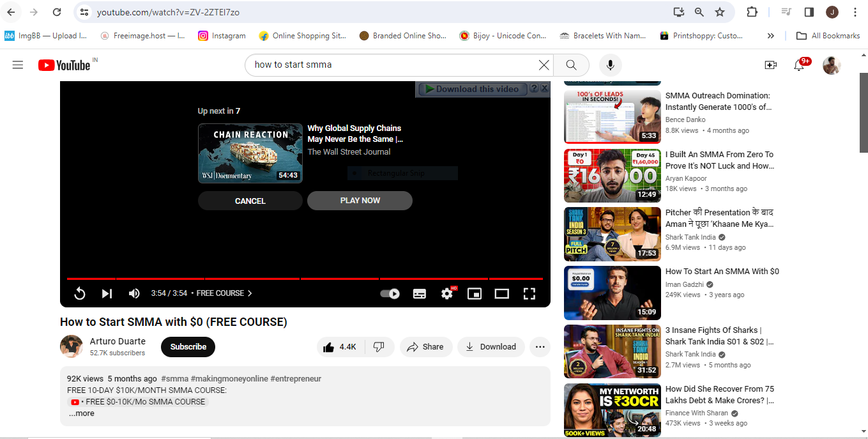Open Bijoy Unicode Converter bookmark
The image size is (868, 439).
coord(503,36)
